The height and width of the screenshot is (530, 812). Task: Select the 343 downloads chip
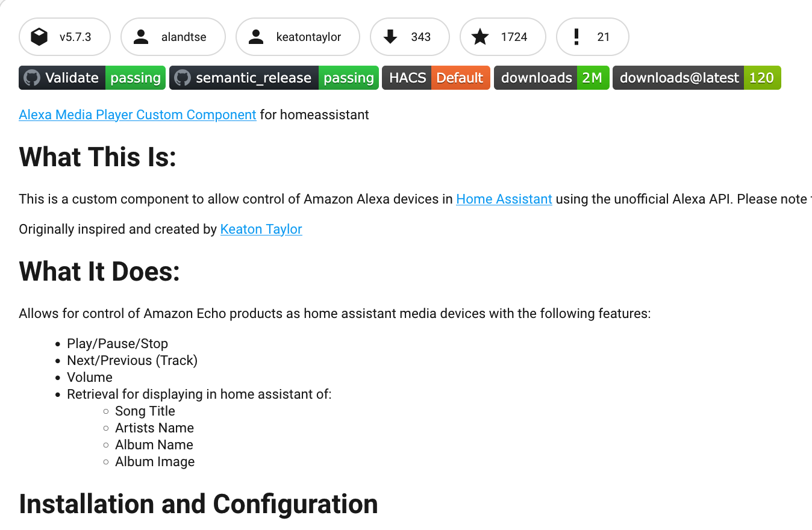(x=410, y=37)
